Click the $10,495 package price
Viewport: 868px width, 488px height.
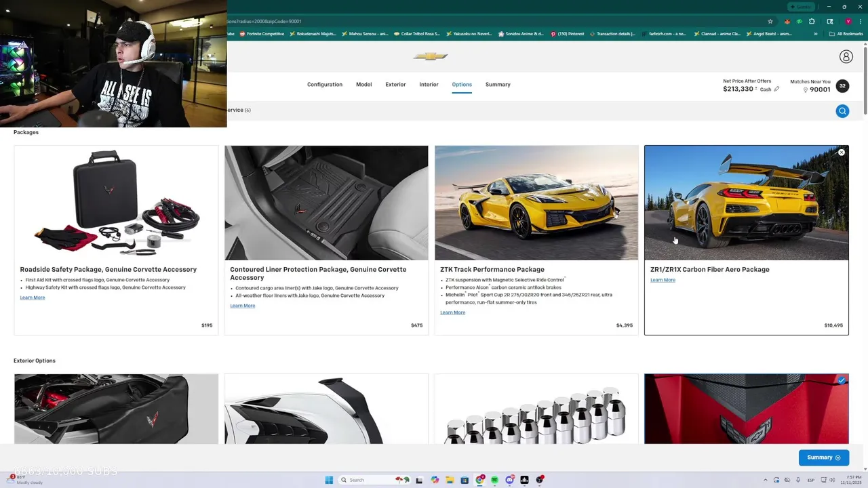click(833, 325)
